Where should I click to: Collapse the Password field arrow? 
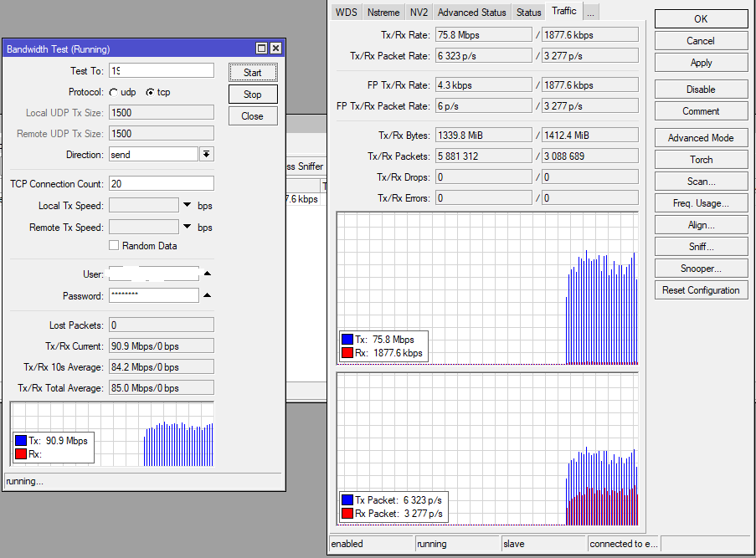[208, 295]
